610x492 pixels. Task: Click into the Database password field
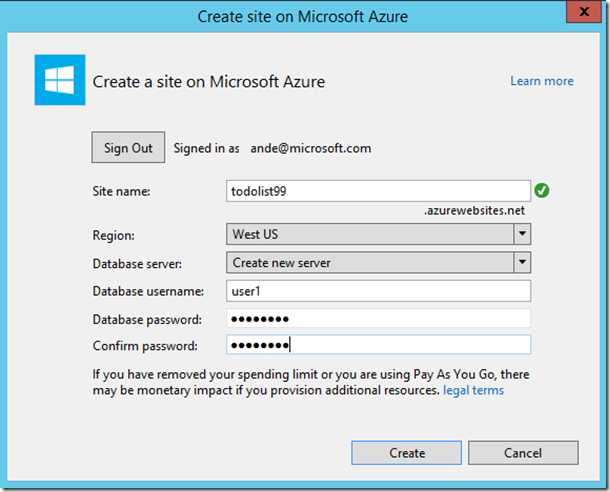[378, 319]
